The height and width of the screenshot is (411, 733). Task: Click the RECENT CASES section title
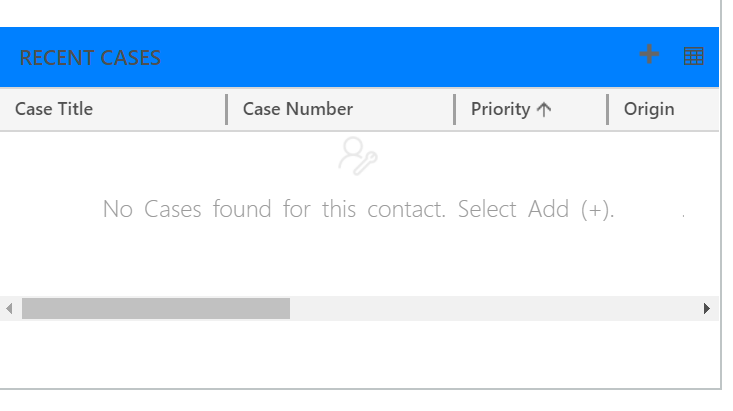click(90, 58)
